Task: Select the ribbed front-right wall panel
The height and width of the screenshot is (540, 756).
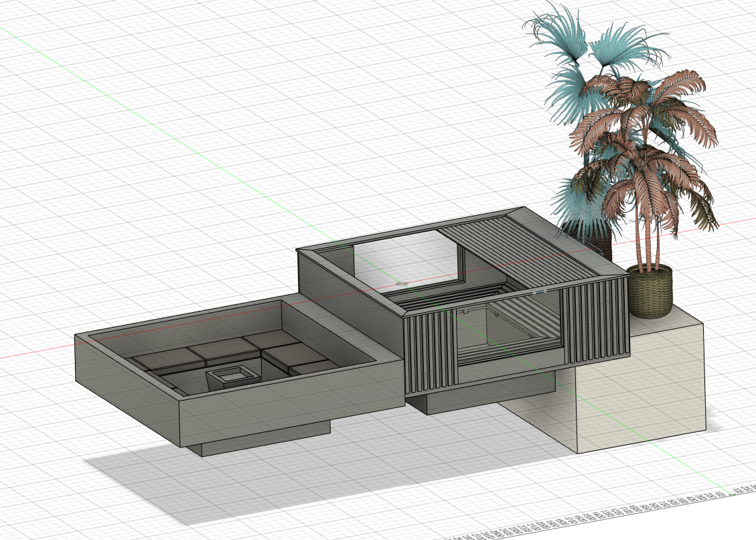Action: [595, 321]
